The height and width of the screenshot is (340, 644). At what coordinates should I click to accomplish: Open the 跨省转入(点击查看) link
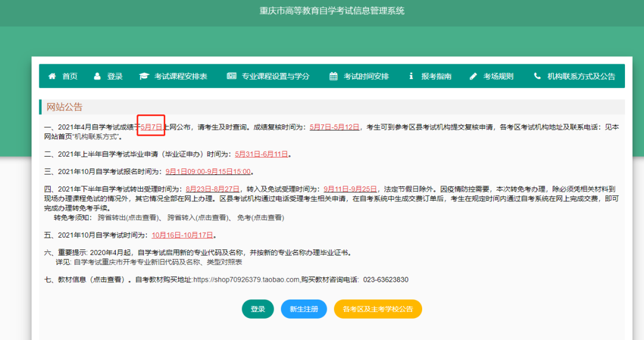[x=196, y=218]
